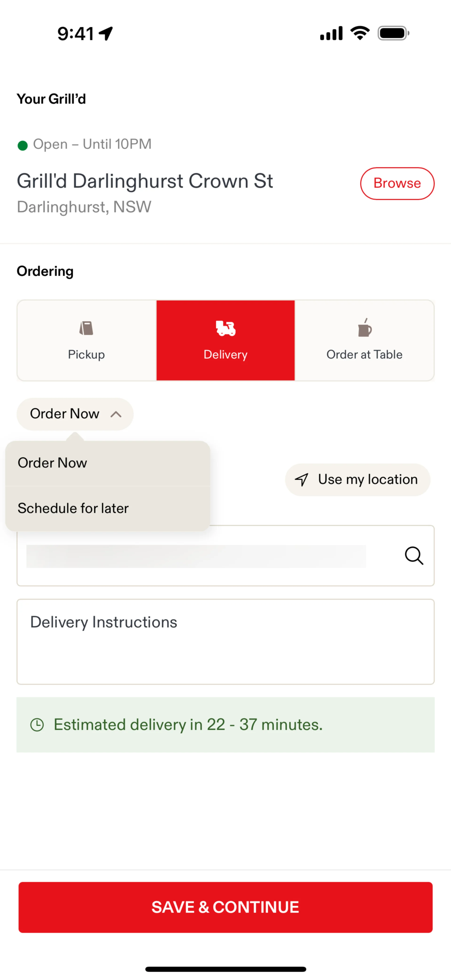The height and width of the screenshot is (980, 451).
Task: Tap the chevron on the Order Now pill
Action: [x=116, y=414]
